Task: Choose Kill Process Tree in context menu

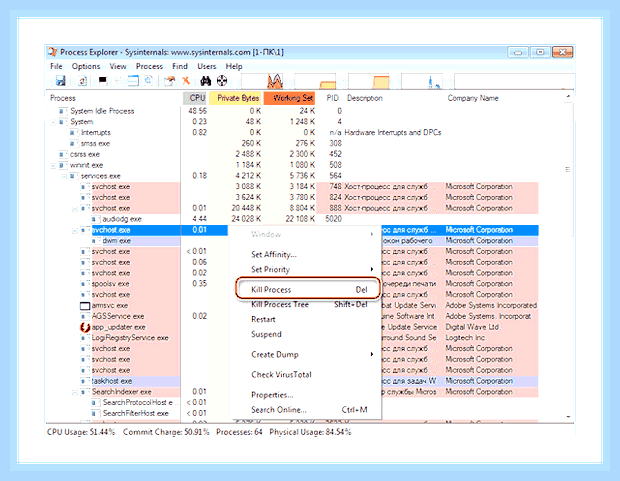Action: coord(308,305)
